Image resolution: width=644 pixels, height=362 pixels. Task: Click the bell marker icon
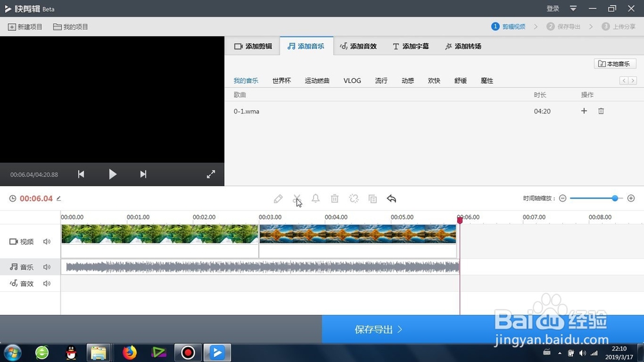[x=316, y=199]
